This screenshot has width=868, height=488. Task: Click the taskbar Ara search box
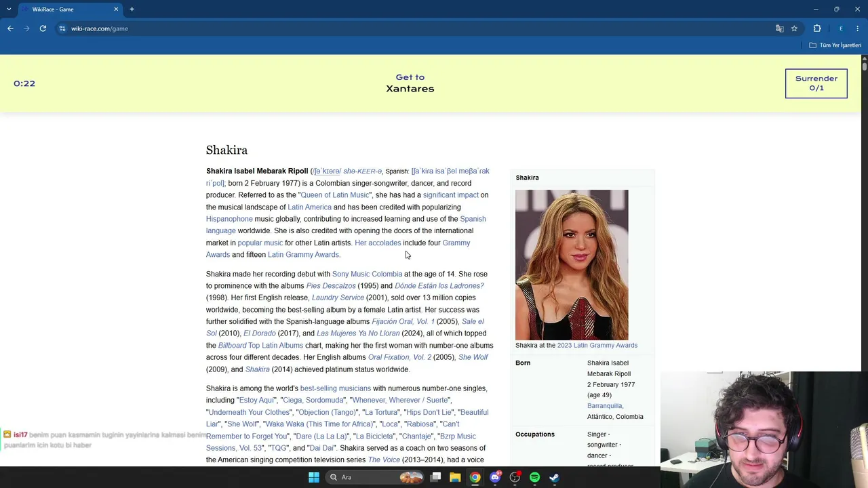[374, 477]
